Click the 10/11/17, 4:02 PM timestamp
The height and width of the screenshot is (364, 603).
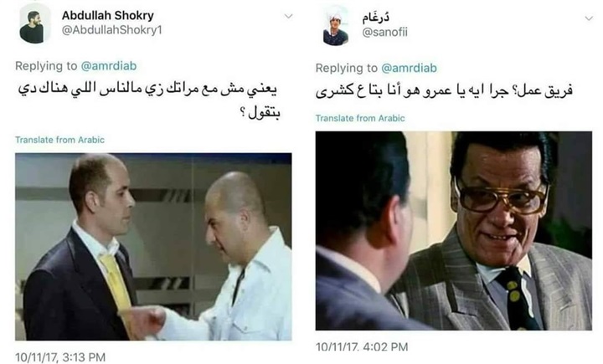tap(362, 346)
